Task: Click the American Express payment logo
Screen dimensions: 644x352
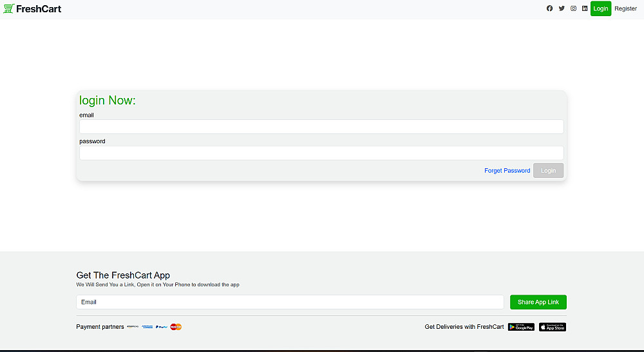Action: point(147,327)
